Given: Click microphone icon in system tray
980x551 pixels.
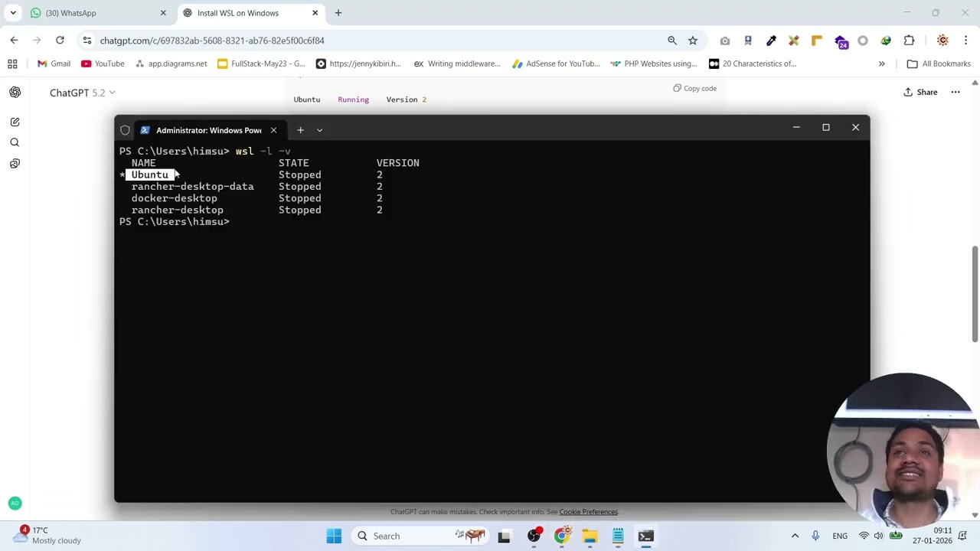Looking at the screenshot, I should (x=816, y=536).
